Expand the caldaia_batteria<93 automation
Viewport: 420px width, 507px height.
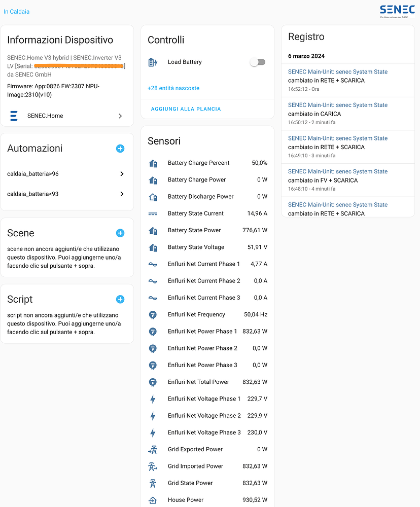[x=121, y=194]
